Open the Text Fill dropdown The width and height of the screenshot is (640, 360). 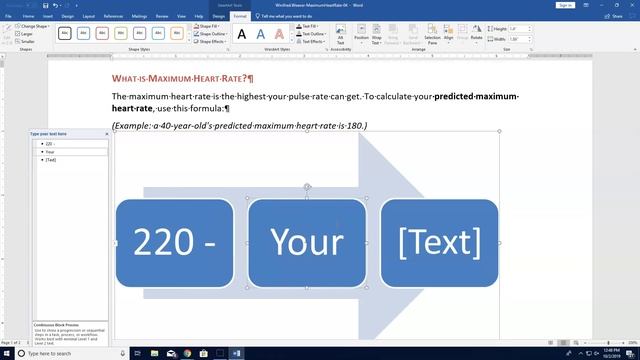(307, 26)
